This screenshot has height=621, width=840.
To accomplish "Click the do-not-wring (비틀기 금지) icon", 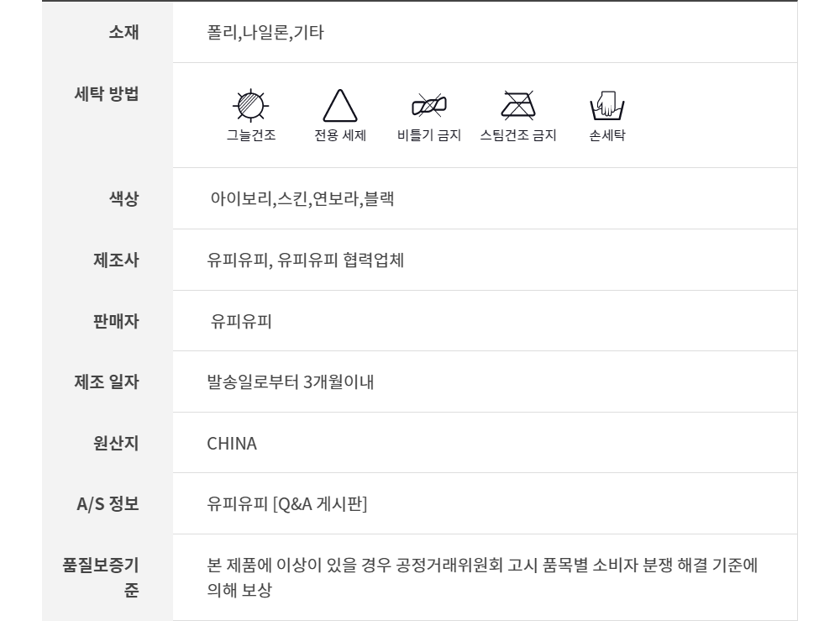I will [x=428, y=104].
